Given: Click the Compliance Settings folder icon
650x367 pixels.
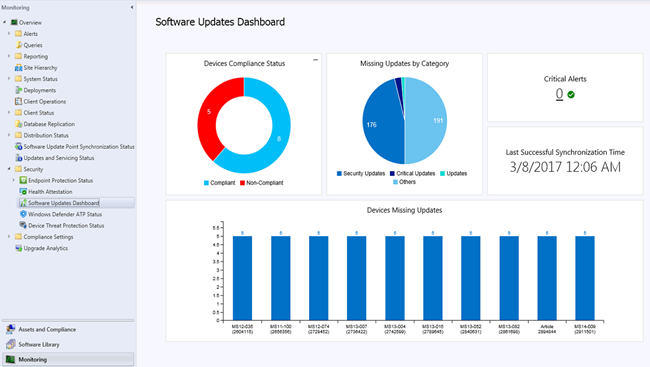Looking at the screenshot, I should (x=18, y=237).
